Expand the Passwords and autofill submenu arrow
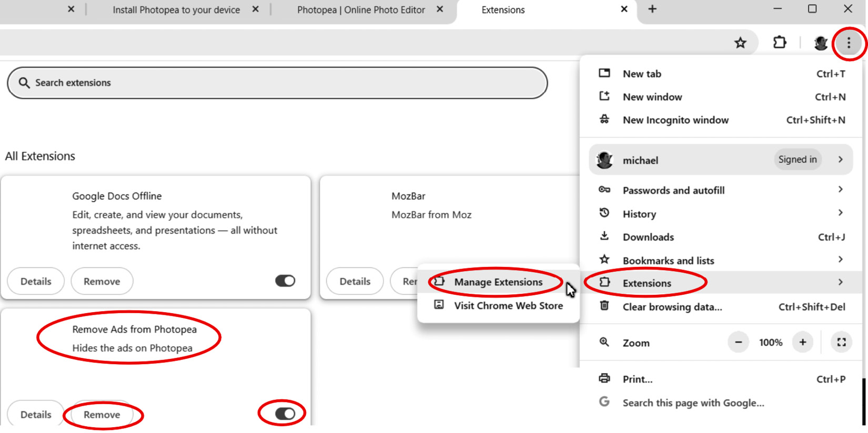The width and height of the screenshot is (868, 433). tap(840, 189)
